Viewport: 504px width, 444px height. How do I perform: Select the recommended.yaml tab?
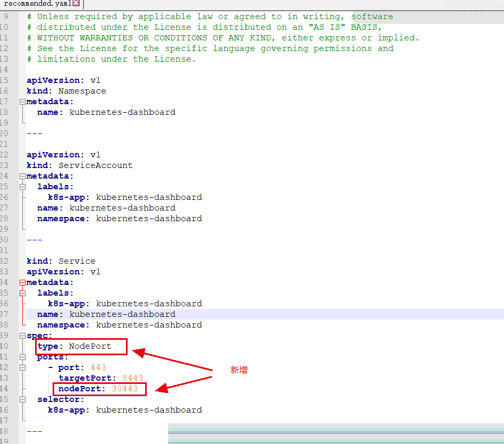(41, 4)
